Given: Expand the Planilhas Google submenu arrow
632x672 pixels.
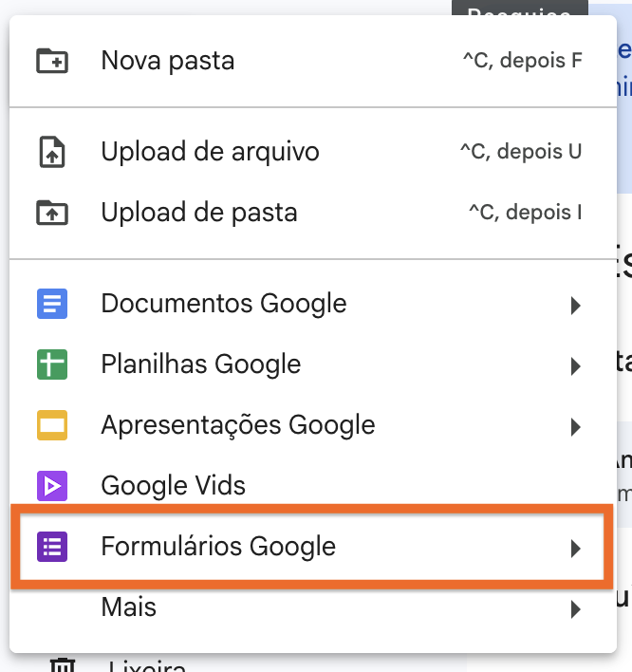Looking at the screenshot, I should (575, 365).
